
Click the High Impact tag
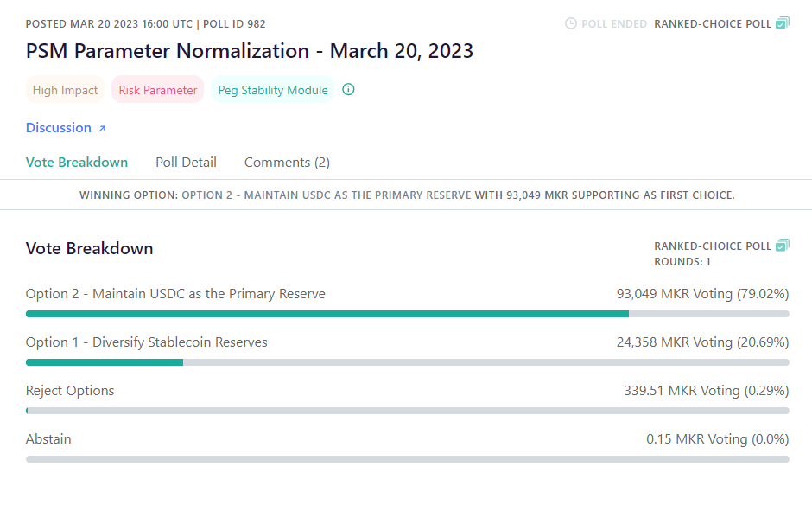pyautogui.click(x=65, y=90)
